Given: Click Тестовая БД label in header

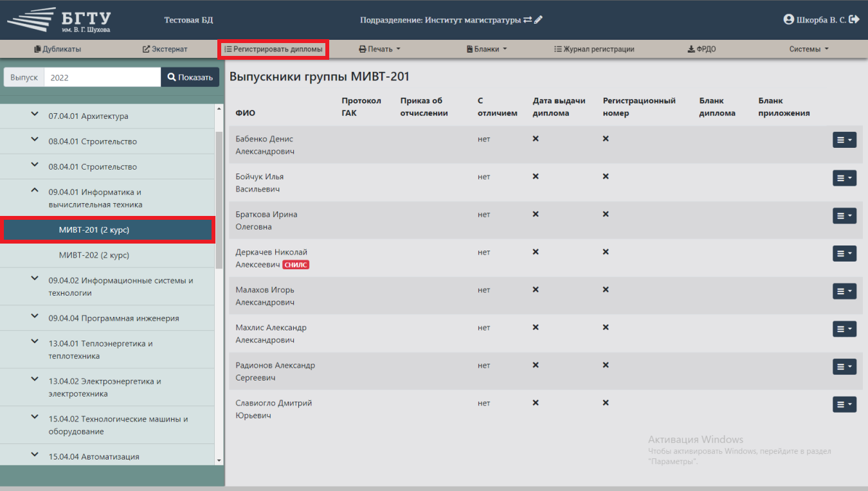Looking at the screenshot, I should point(188,20).
